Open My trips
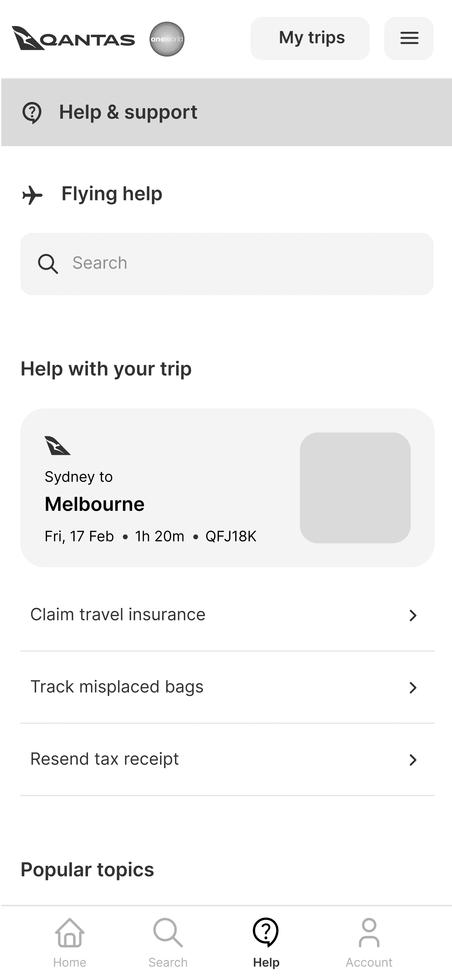 coord(310,38)
